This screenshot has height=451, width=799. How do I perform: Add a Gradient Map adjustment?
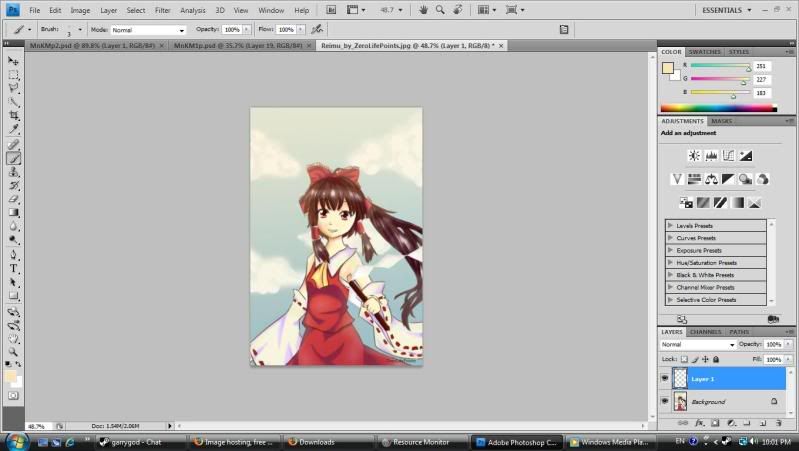tap(737, 203)
